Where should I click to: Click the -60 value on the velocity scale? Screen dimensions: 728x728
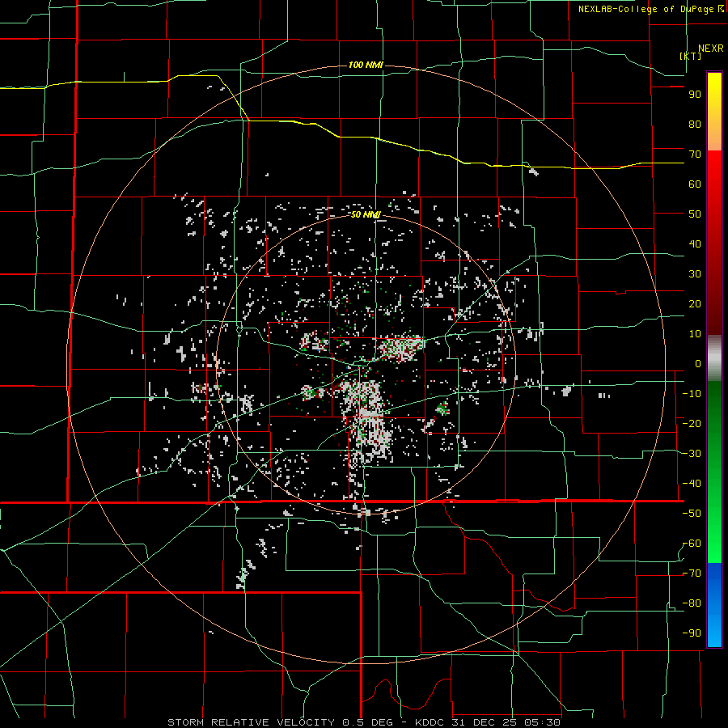coord(692,544)
